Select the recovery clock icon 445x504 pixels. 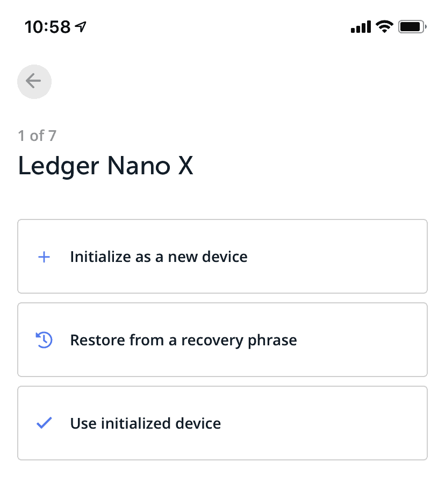[44, 340]
